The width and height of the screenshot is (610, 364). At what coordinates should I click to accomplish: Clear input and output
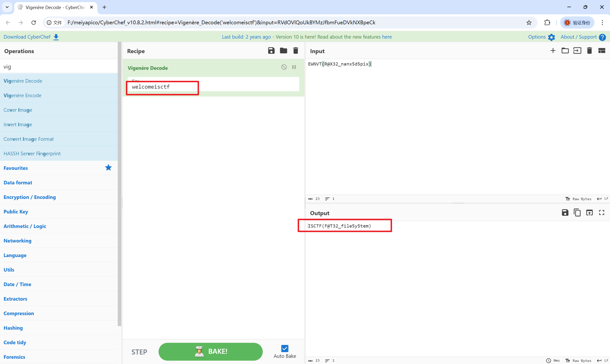(590, 51)
